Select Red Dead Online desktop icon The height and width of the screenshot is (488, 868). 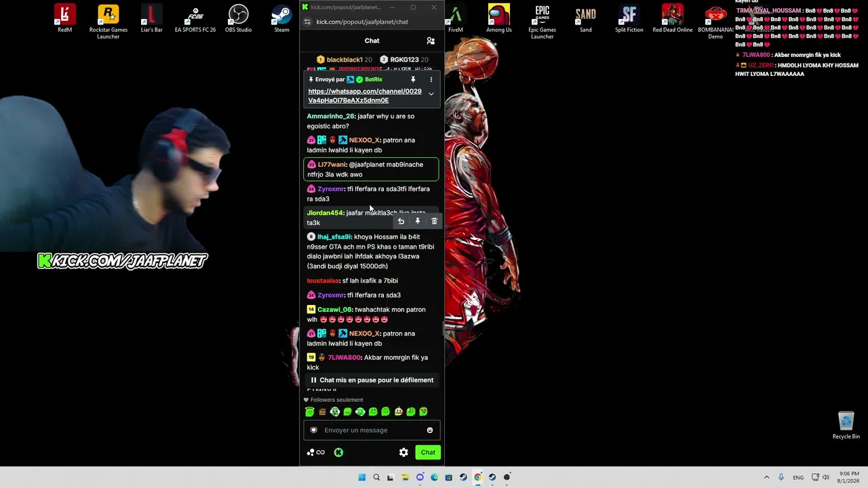(672, 18)
